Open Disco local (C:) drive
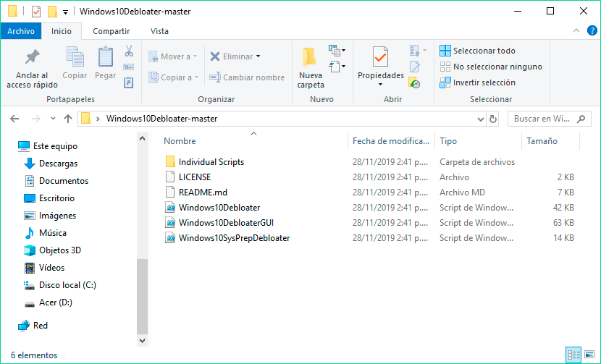601x364 pixels. click(60, 285)
